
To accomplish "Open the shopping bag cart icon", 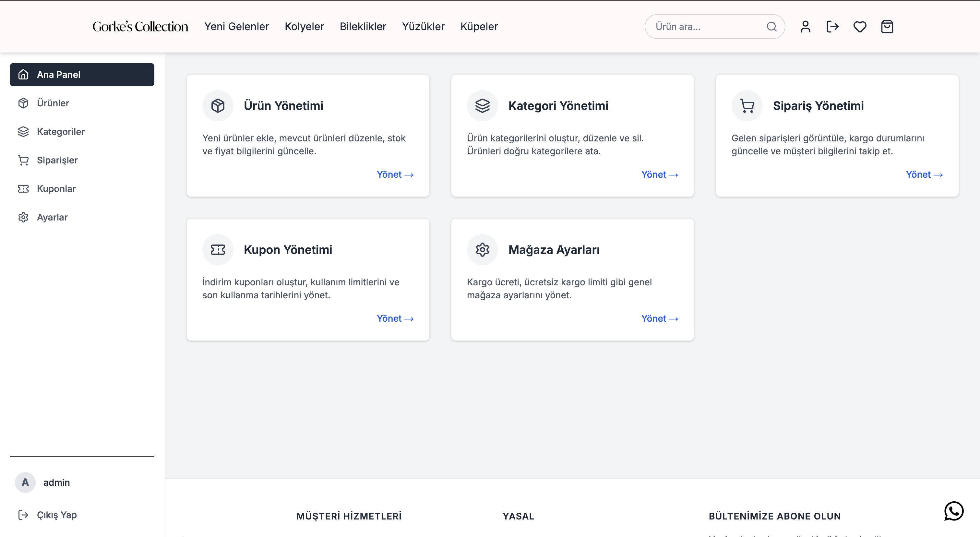I will 887,27.
